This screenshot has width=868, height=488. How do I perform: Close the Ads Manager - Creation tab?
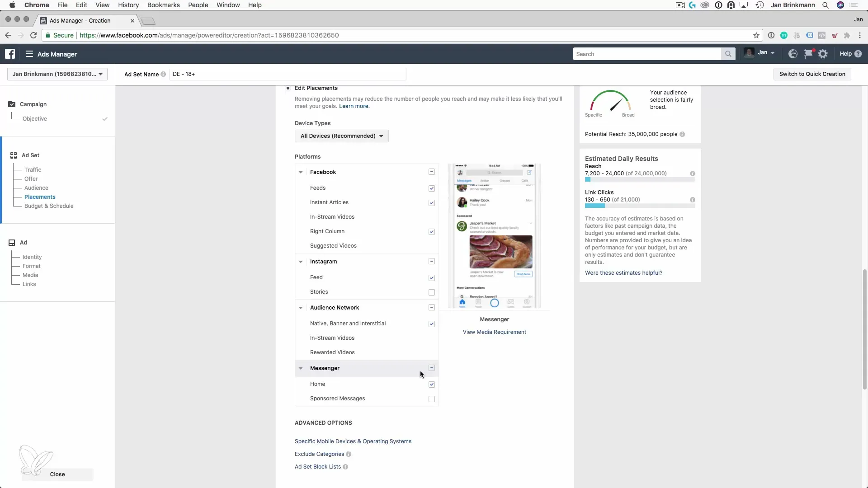click(x=132, y=21)
